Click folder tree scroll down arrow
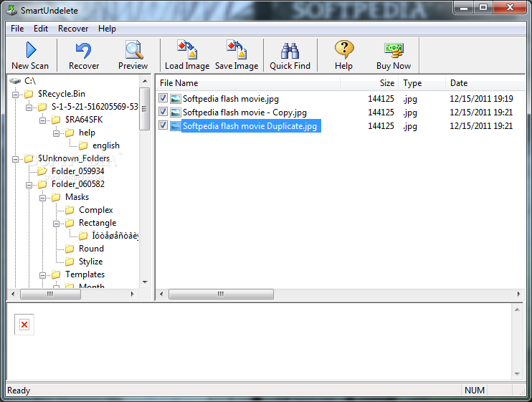The image size is (532, 402). pyautogui.click(x=145, y=282)
